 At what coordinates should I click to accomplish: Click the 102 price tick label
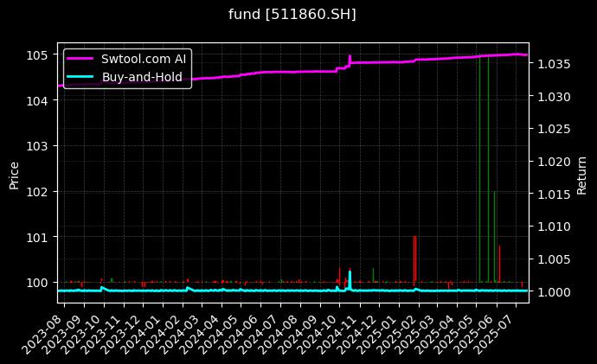[40, 191]
